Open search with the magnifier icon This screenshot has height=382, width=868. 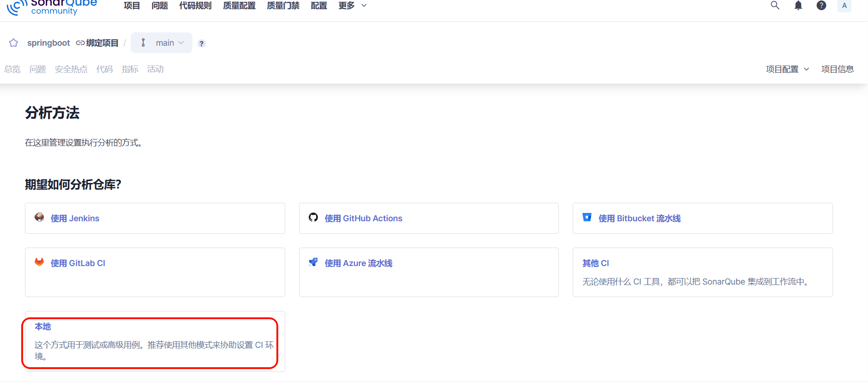(x=775, y=6)
